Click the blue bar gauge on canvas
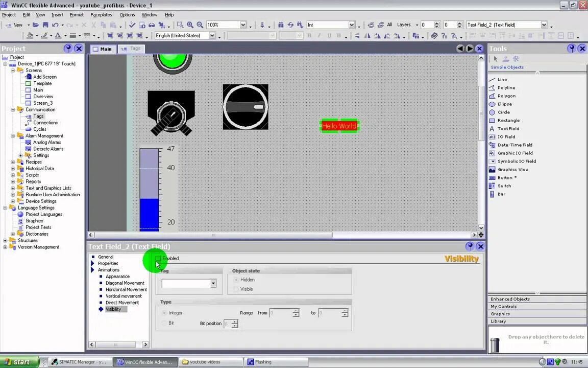 click(x=149, y=189)
